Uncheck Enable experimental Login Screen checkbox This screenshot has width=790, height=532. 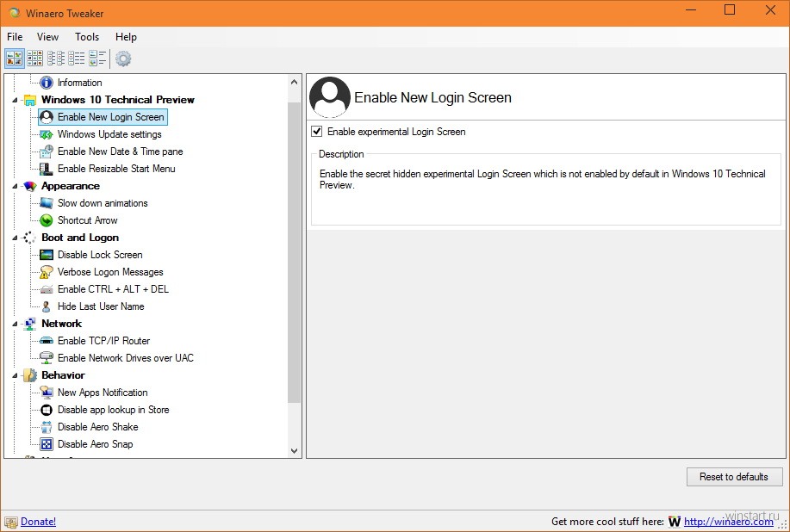pos(316,132)
